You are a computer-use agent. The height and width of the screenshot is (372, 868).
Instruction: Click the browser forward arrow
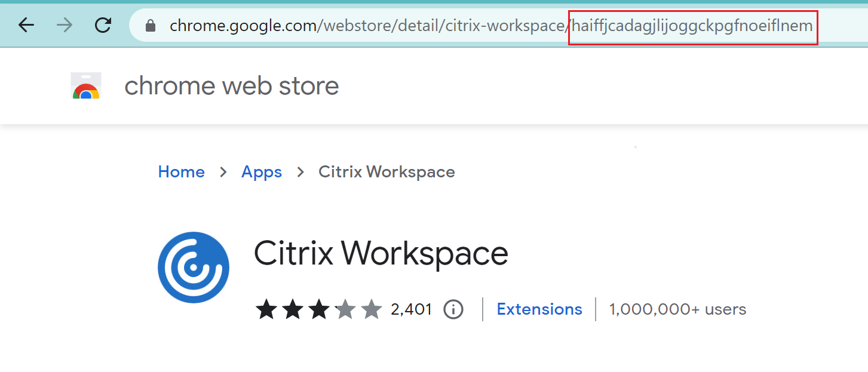coord(65,25)
